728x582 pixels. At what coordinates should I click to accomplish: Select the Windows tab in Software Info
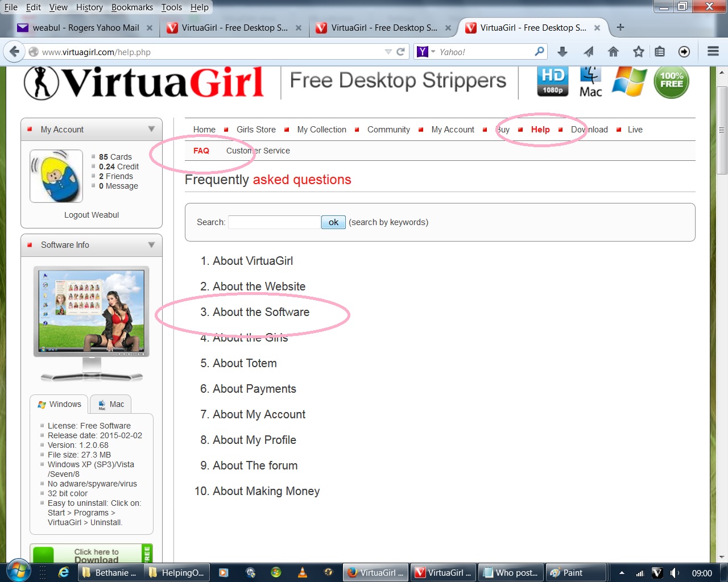(x=59, y=404)
